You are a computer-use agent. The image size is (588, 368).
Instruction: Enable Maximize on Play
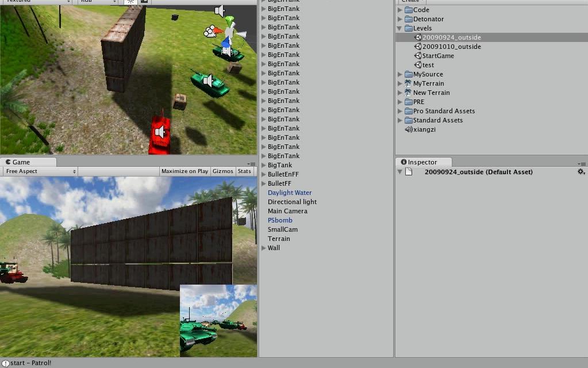pos(184,171)
